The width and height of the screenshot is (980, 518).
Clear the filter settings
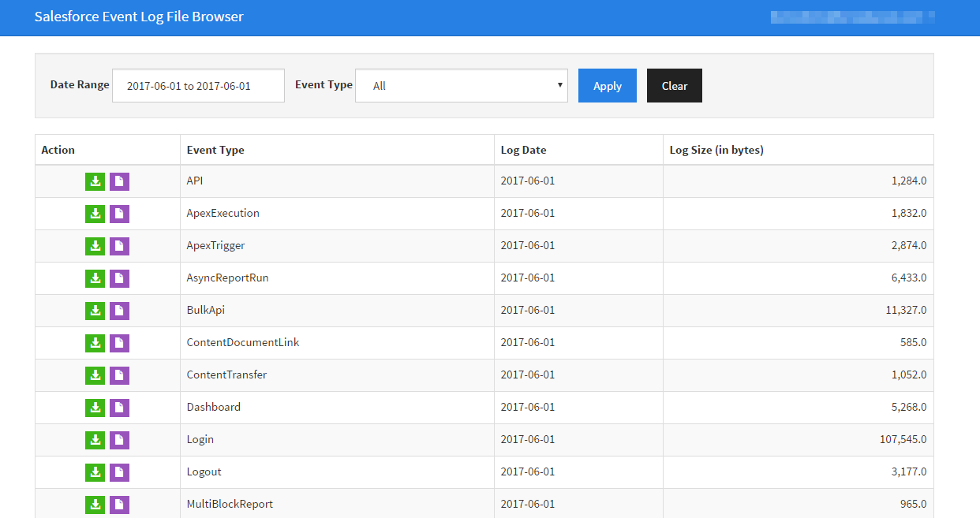[x=675, y=85]
